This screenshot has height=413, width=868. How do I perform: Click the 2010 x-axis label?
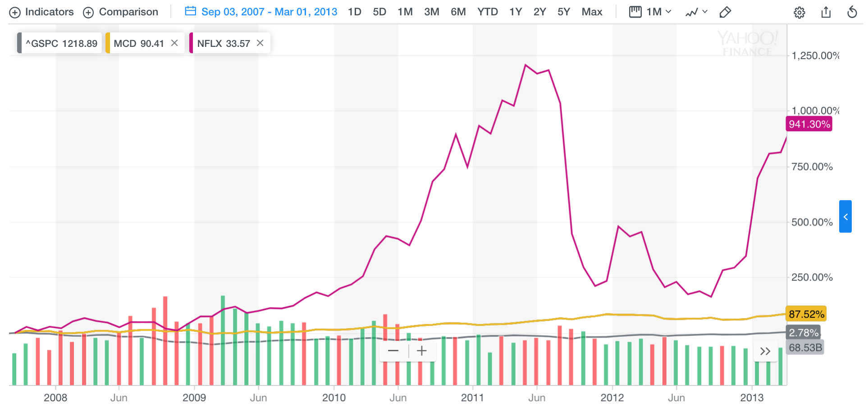tap(334, 398)
